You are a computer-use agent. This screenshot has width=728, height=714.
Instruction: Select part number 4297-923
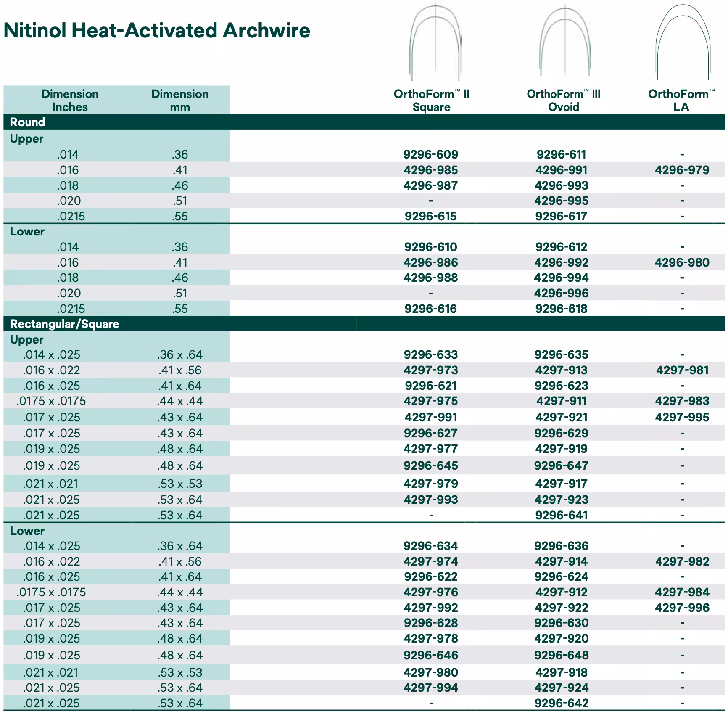(x=562, y=500)
